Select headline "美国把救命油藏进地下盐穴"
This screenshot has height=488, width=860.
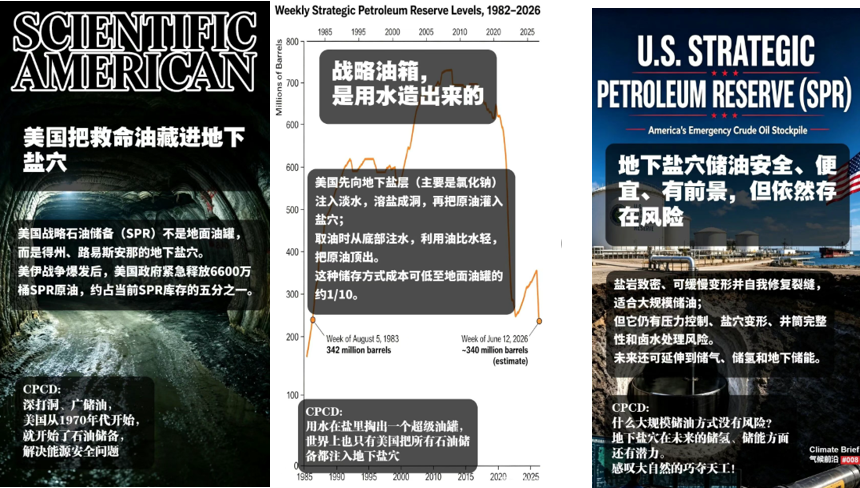point(134,149)
